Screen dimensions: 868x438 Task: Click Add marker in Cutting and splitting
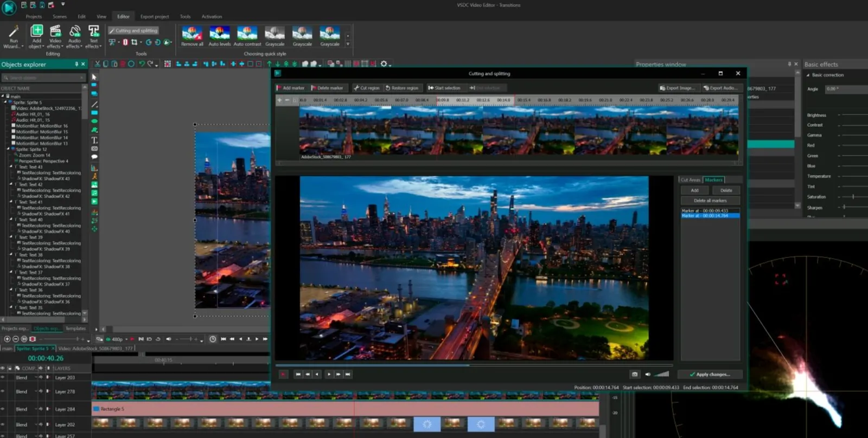(291, 88)
